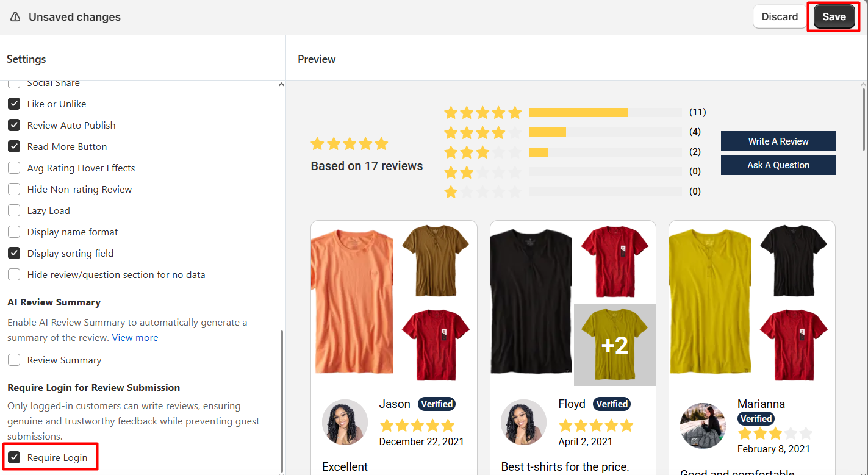Click the overall five-star average rating
The image size is (868, 475).
coord(350,144)
